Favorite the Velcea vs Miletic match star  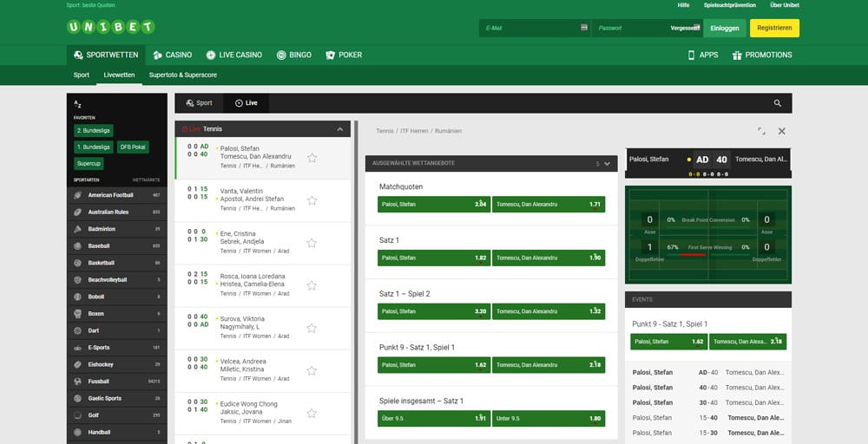[x=312, y=370]
